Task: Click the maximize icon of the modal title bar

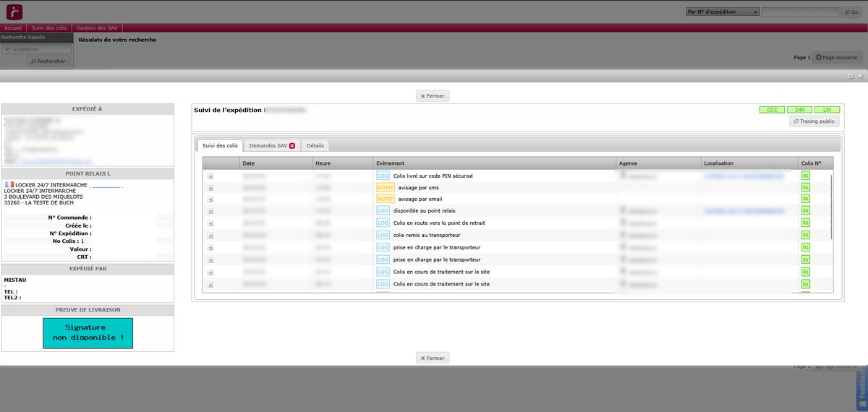Action: tap(851, 76)
